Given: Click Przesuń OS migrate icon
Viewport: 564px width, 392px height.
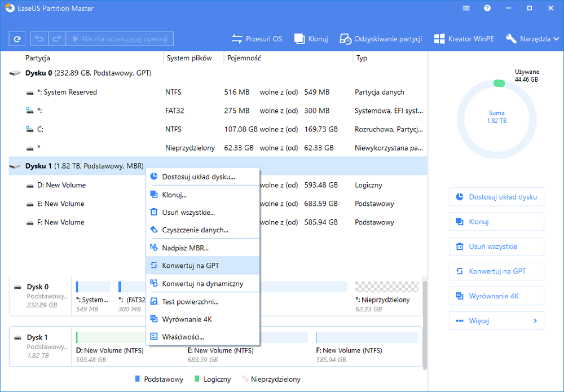Looking at the screenshot, I should (x=237, y=39).
